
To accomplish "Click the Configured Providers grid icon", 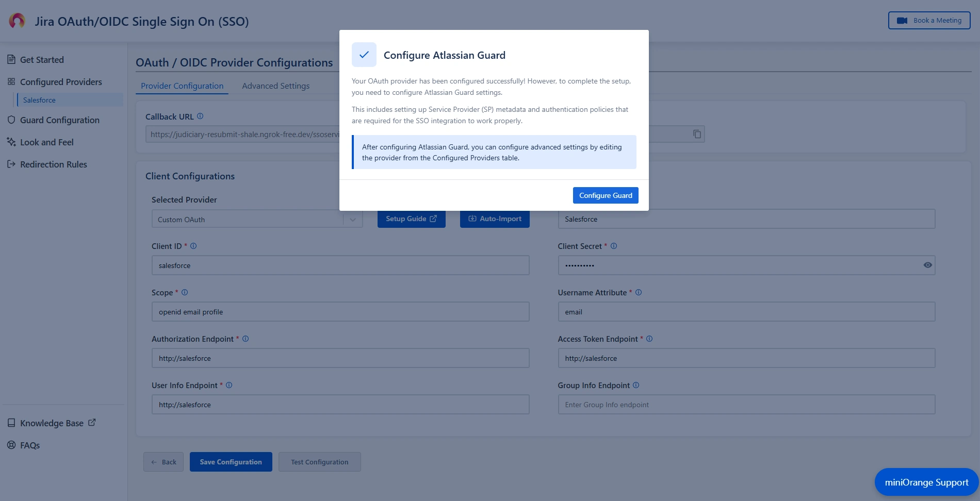I will click(11, 81).
